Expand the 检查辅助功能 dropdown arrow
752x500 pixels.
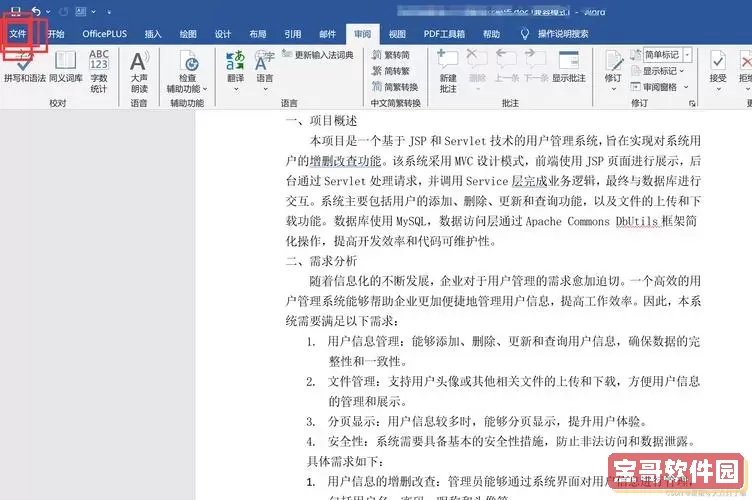coord(205,89)
